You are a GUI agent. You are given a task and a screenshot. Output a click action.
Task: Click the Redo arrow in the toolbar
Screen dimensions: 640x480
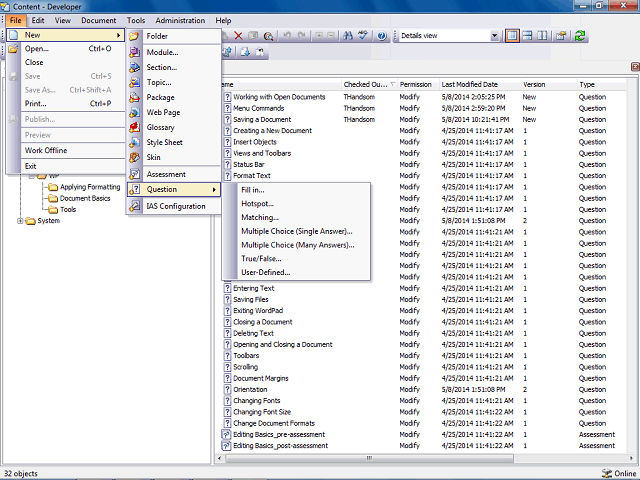(x=302, y=36)
